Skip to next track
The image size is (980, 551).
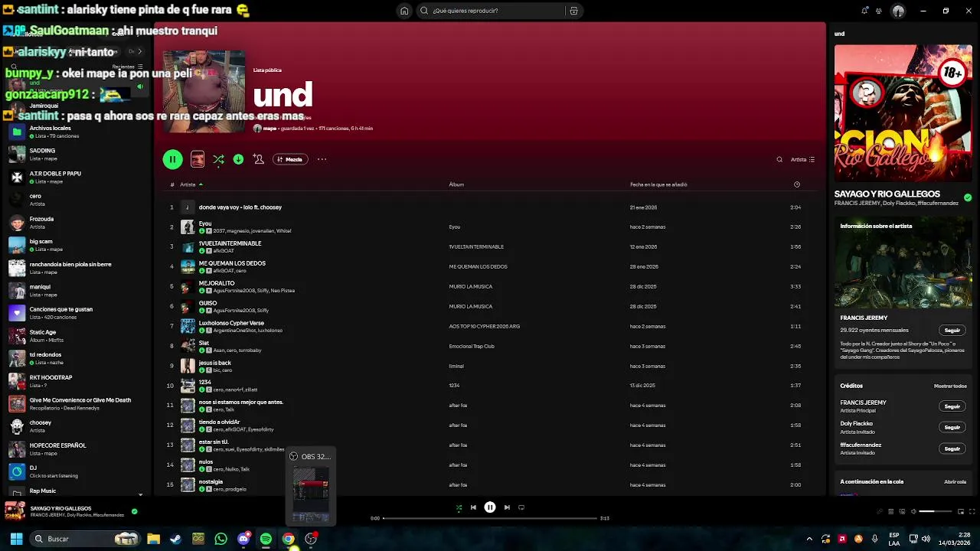pos(507,507)
